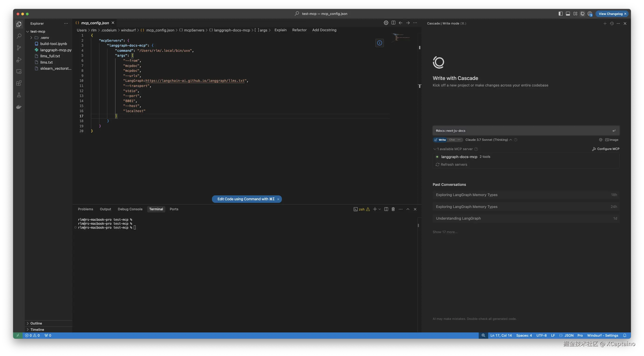644x356 pixels.
Task: Switch to the Ports tab
Action: 174,209
